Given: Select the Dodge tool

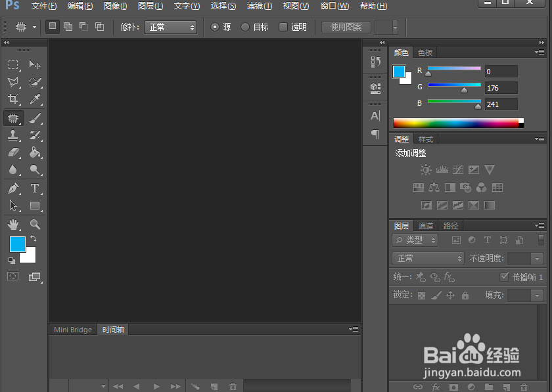Looking at the screenshot, I should 34,169.
